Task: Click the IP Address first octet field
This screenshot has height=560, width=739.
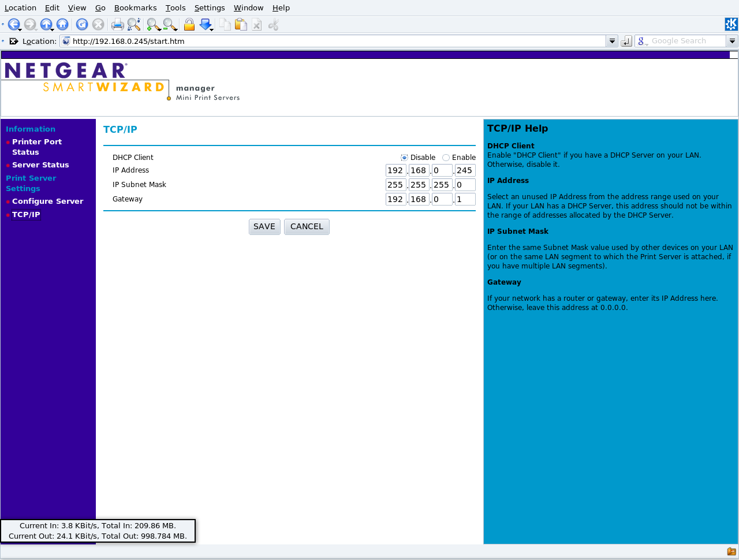Action: [396, 170]
